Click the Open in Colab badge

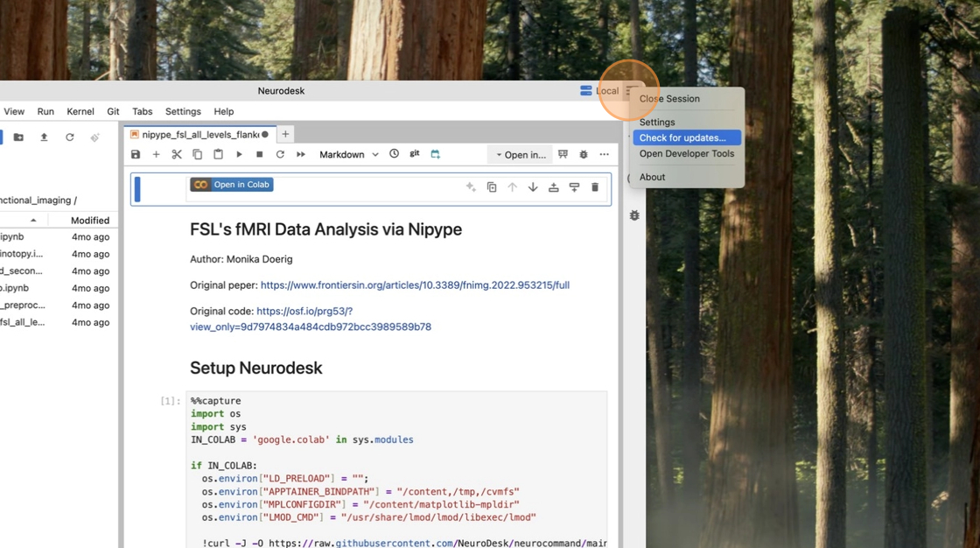(x=232, y=185)
